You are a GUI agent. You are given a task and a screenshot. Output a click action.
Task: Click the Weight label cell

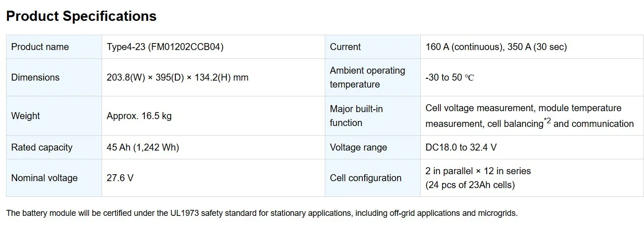click(x=26, y=116)
